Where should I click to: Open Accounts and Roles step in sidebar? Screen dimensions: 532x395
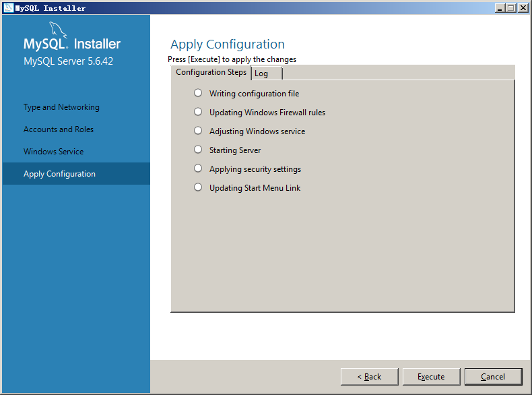click(x=59, y=129)
